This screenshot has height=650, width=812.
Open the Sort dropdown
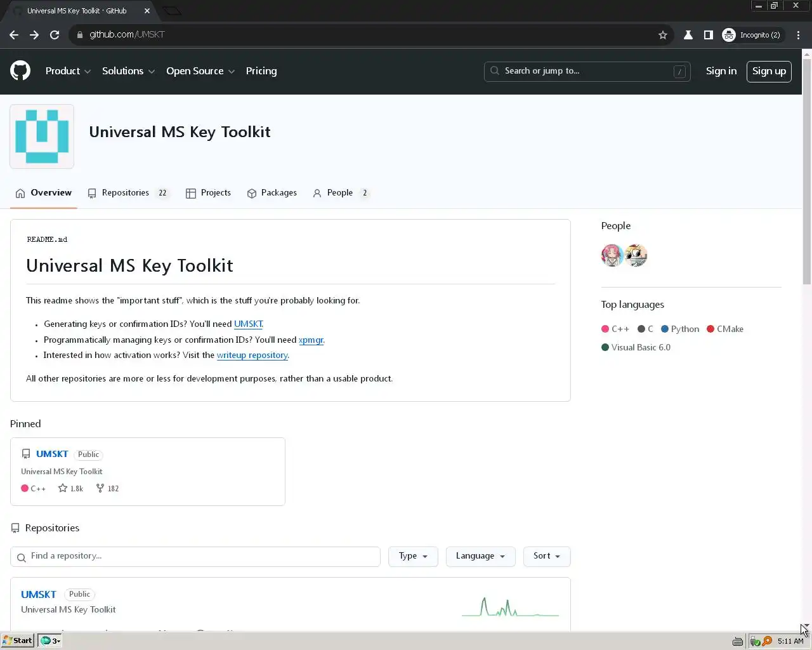pos(547,556)
